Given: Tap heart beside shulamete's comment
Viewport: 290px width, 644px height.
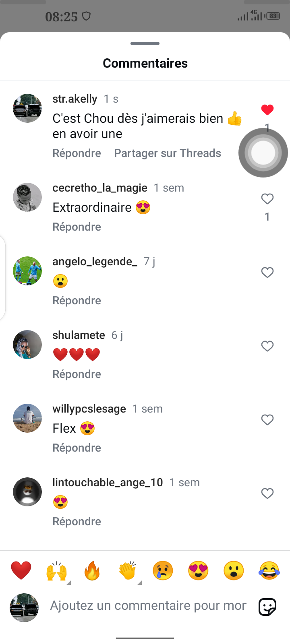Looking at the screenshot, I should [267, 346].
